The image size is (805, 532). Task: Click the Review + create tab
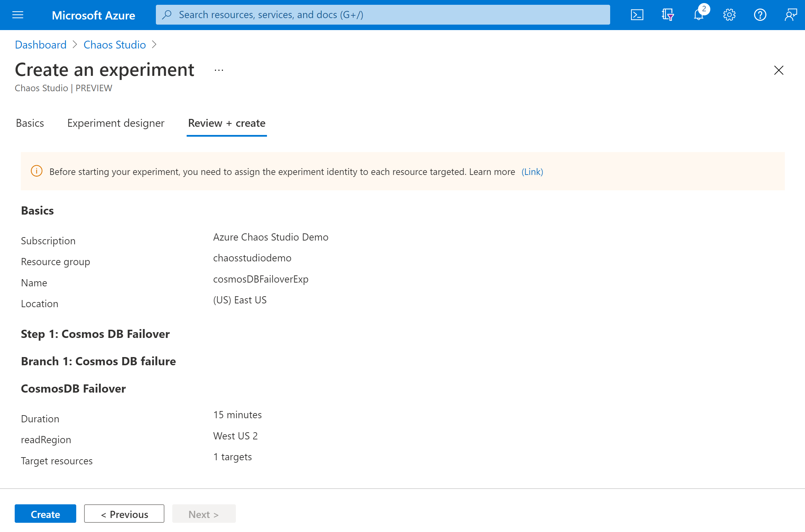[x=226, y=123]
